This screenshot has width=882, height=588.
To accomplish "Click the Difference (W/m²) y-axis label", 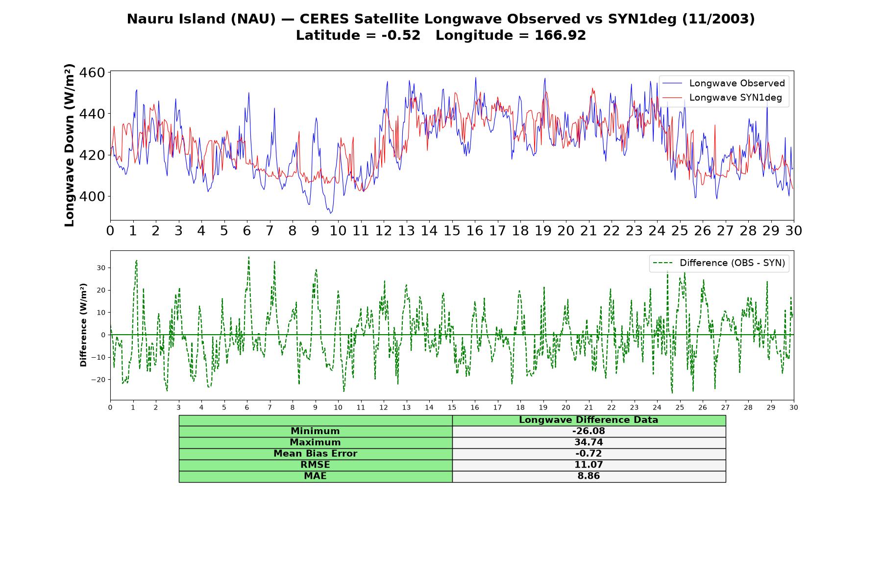I will [x=83, y=325].
